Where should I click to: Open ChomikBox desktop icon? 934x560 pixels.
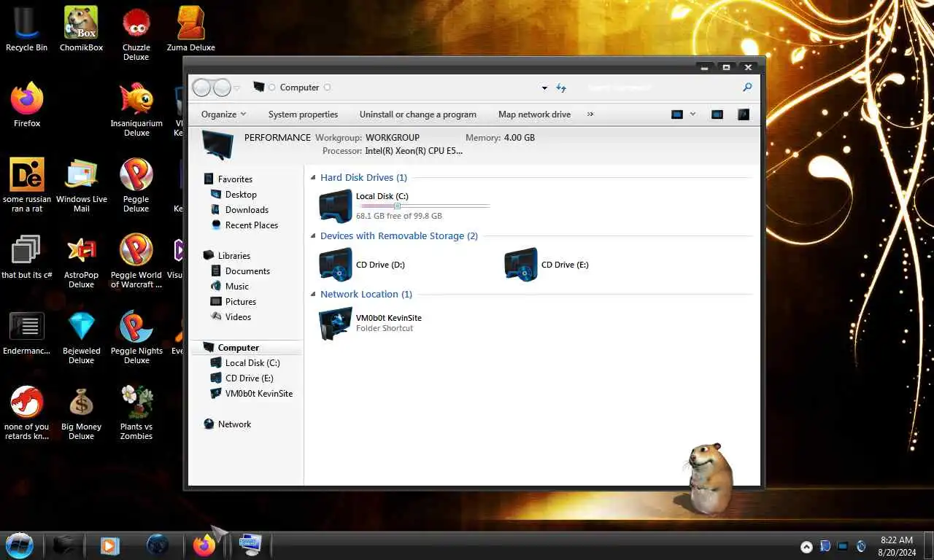pos(81,29)
